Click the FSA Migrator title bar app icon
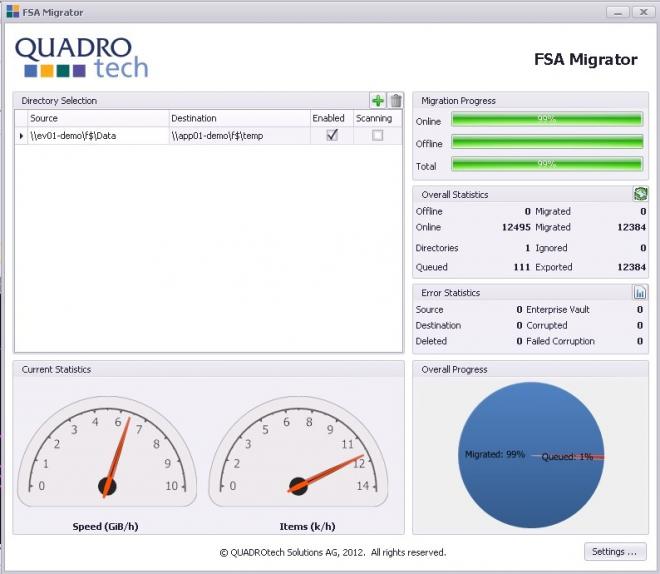Viewport: 660px width, 574px height. click(x=13, y=11)
